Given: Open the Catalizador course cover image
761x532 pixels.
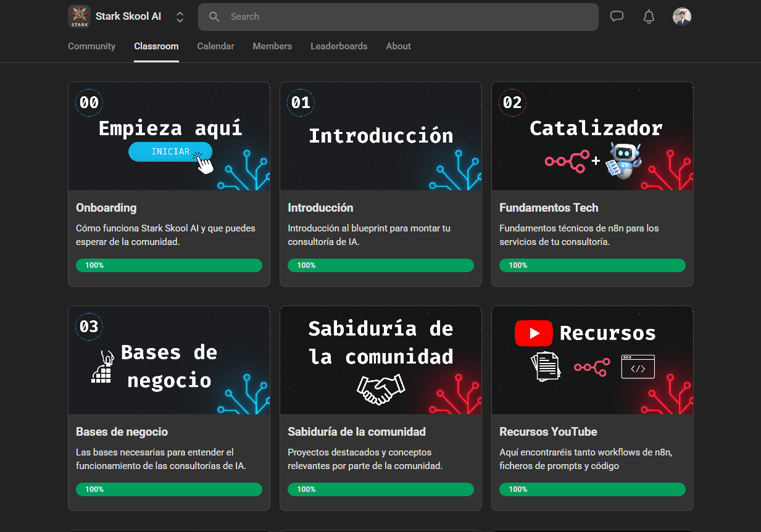Looking at the screenshot, I should click(593, 136).
